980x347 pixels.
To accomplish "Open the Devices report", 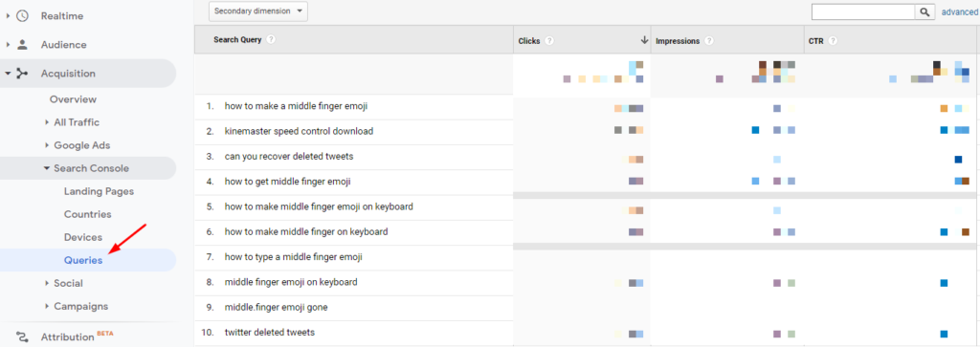I will coord(82,237).
